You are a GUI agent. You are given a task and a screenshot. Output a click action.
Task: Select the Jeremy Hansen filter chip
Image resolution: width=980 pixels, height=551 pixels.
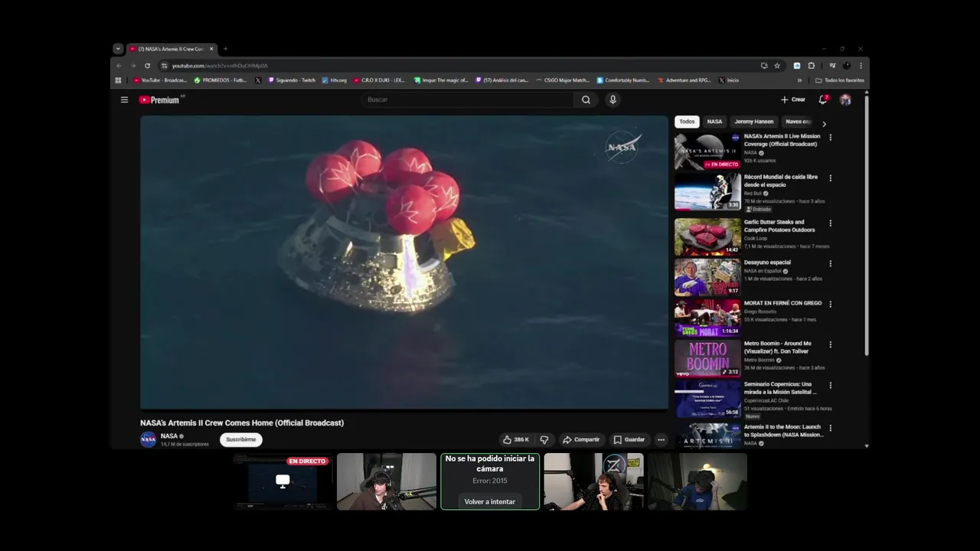pyautogui.click(x=754, y=122)
